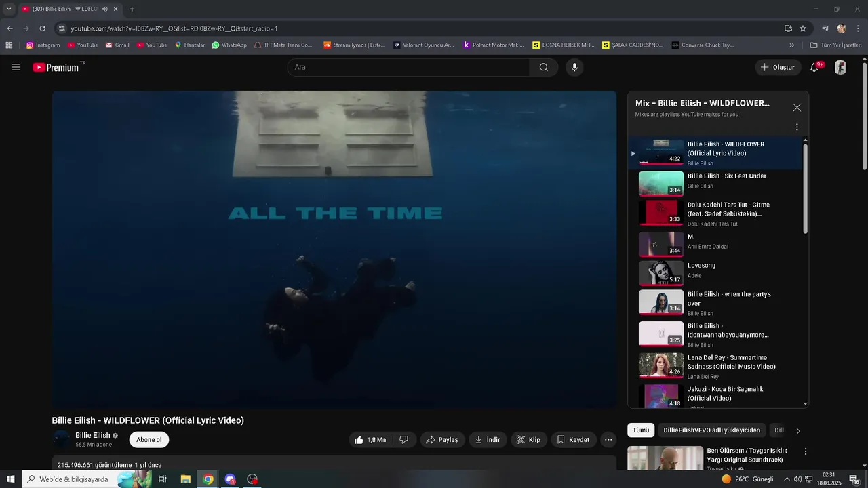868x488 pixels.
Task: Open the Mix panel's three-dot options
Action: click(x=797, y=127)
